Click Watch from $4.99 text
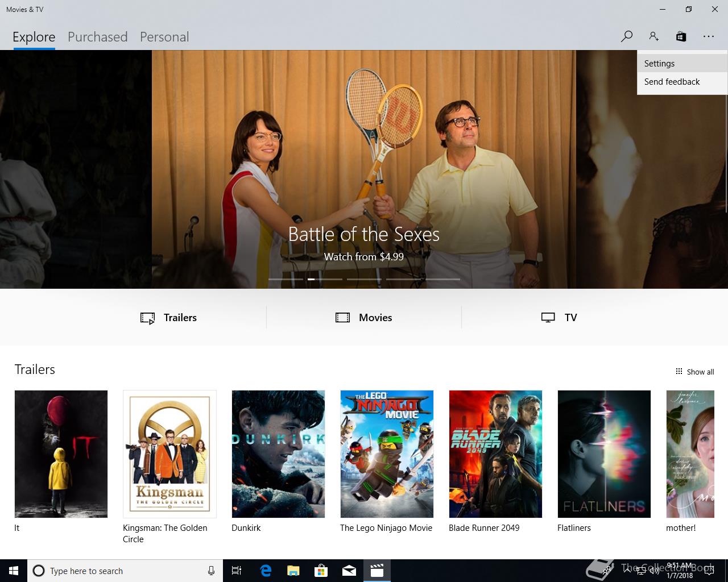Image resolution: width=728 pixels, height=582 pixels. click(364, 257)
